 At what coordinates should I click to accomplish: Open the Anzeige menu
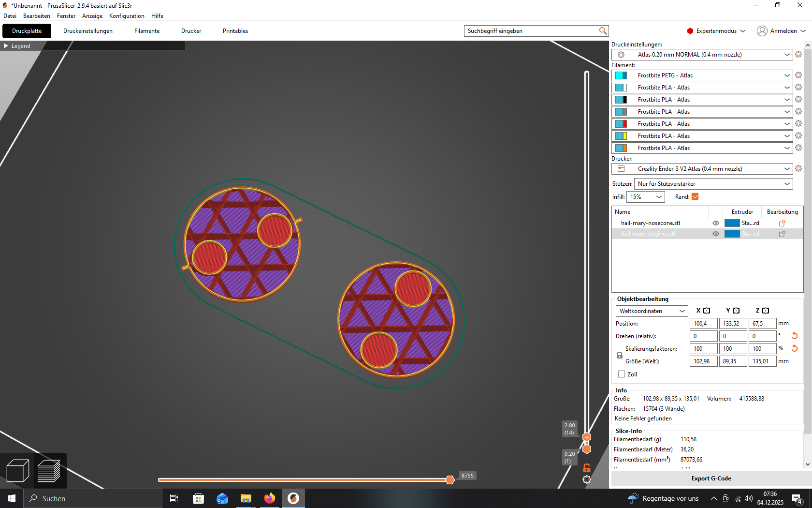coord(92,16)
